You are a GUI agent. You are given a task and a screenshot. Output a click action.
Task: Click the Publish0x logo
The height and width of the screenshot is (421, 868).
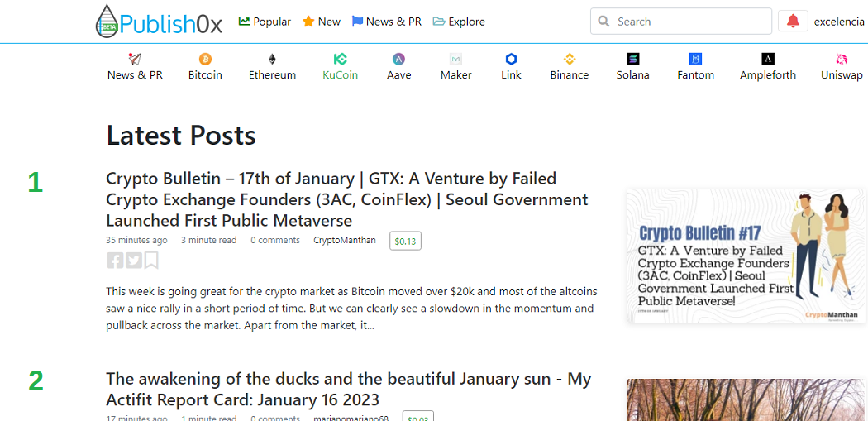click(x=159, y=22)
